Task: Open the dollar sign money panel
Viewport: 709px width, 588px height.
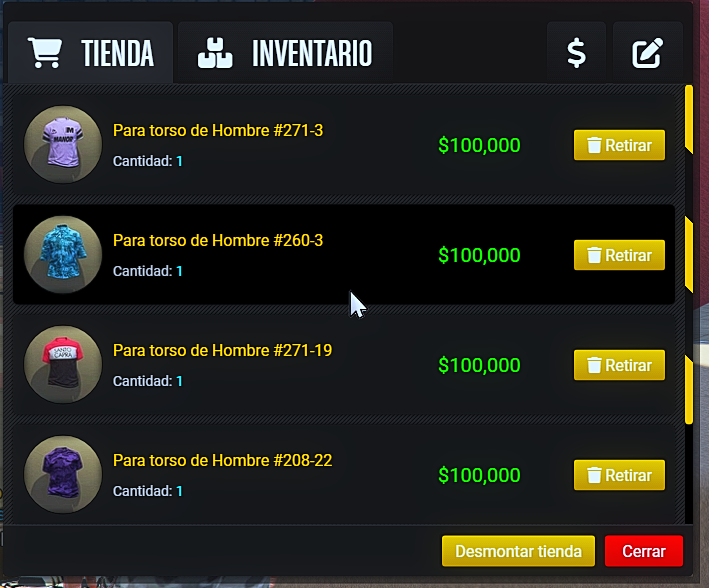Action: (x=576, y=53)
